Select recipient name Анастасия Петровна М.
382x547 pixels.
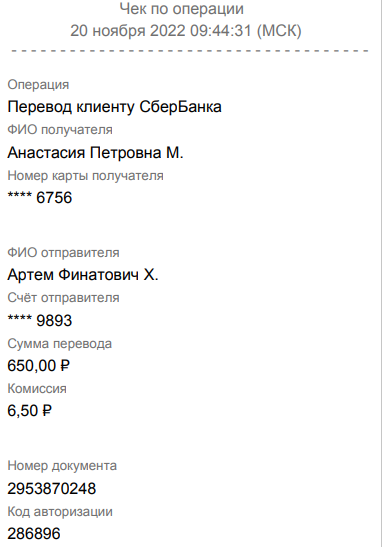click(95, 152)
